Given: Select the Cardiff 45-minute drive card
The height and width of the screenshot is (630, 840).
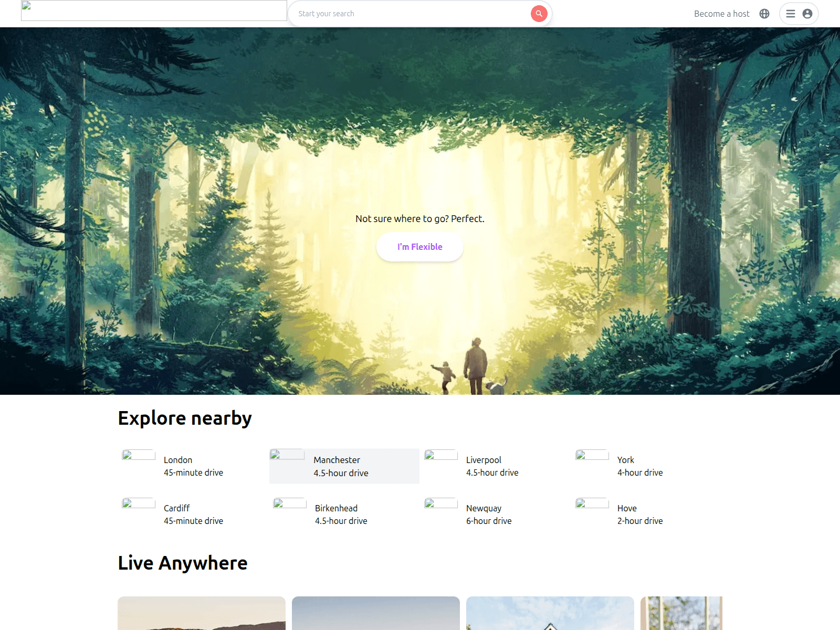Looking at the screenshot, I should [193, 514].
